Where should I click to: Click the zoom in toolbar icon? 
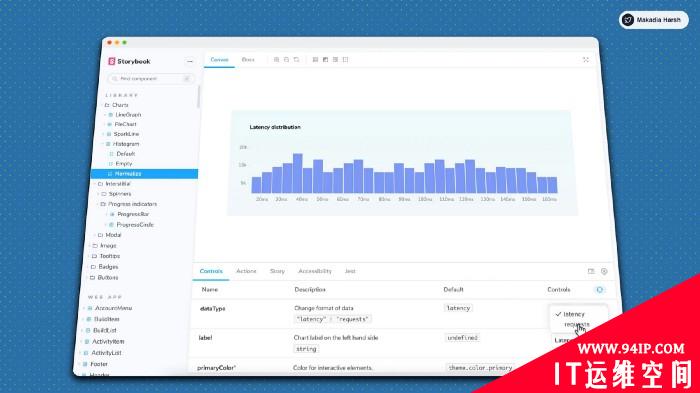[276, 60]
